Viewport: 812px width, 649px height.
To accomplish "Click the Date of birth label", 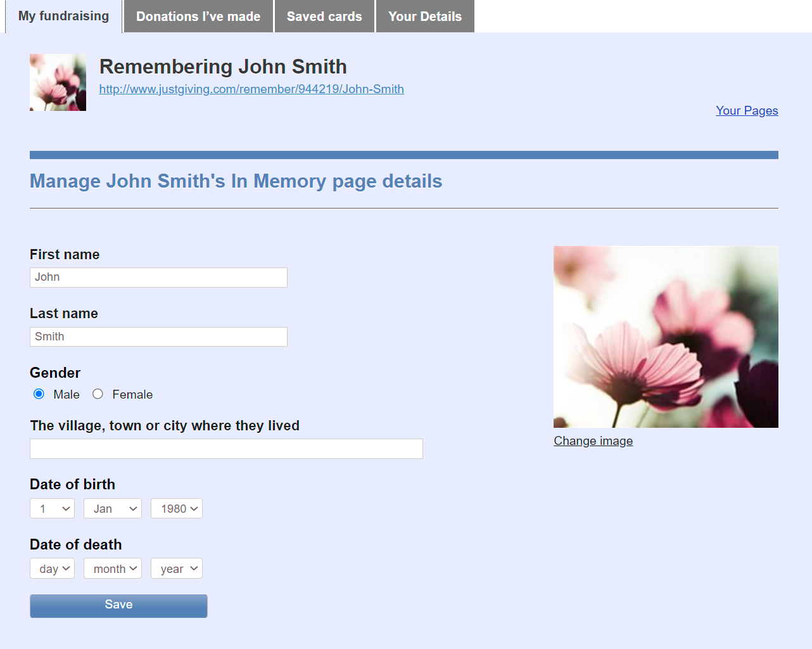I will coord(72,484).
